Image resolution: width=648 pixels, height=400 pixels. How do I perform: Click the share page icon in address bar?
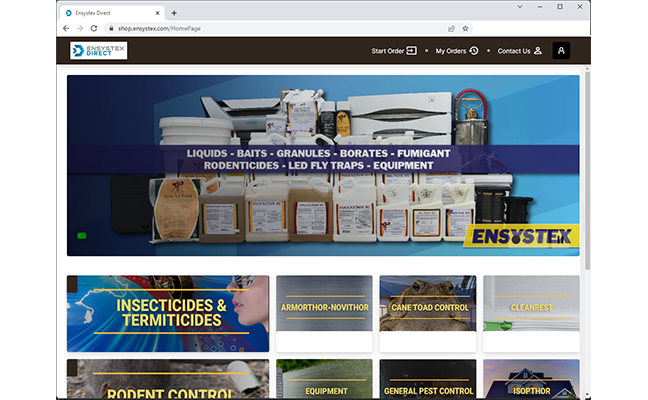(451, 29)
